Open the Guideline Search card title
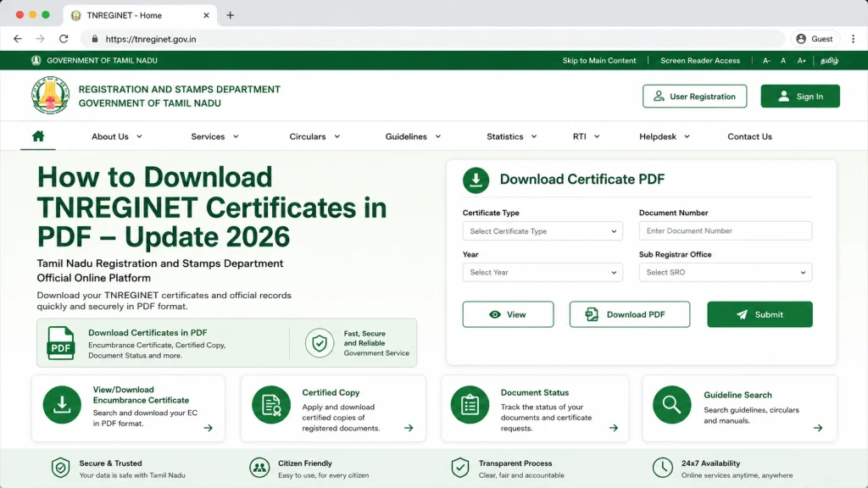868x488 pixels. point(737,395)
